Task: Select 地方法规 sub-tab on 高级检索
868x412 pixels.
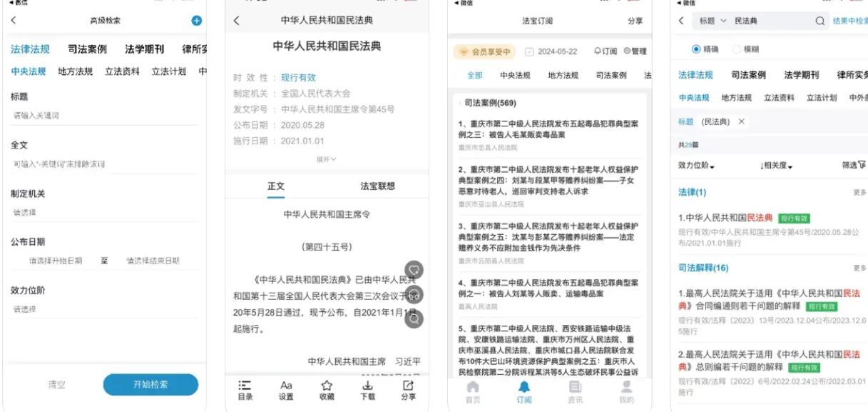Action: point(76,71)
